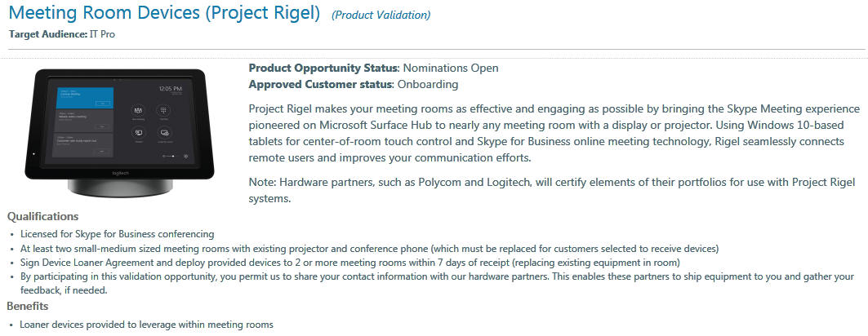This screenshot has width=868, height=336.
Task: Click the 12:05 PM clock on tablet
Action: (x=171, y=88)
